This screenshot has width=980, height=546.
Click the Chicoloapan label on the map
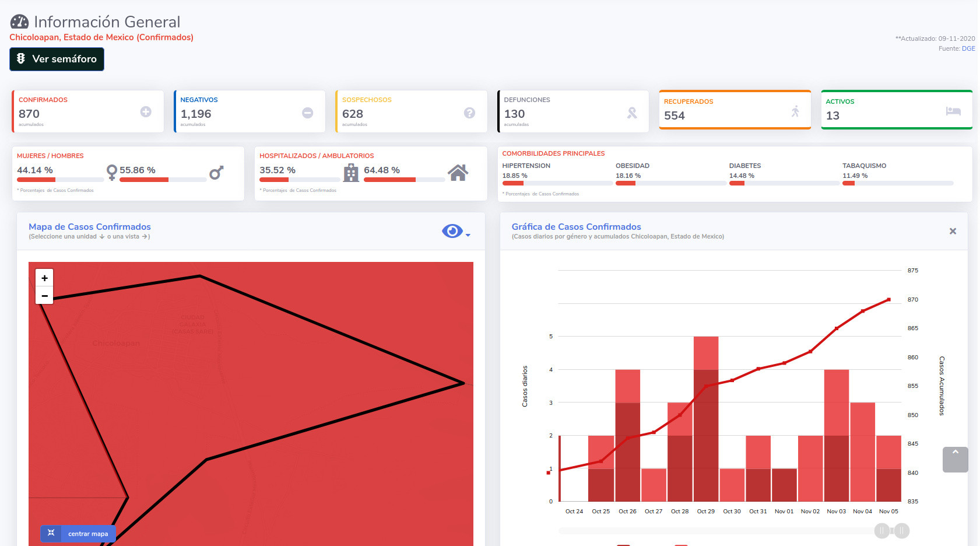[x=116, y=343]
